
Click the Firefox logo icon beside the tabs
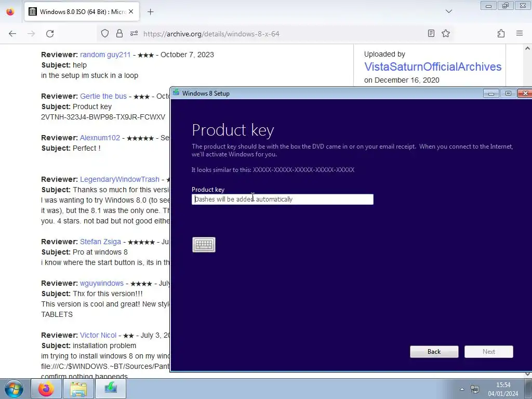(x=10, y=11)
